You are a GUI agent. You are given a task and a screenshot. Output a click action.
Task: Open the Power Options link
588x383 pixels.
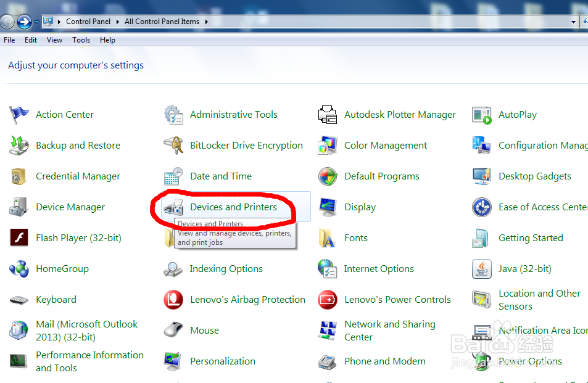530,361
